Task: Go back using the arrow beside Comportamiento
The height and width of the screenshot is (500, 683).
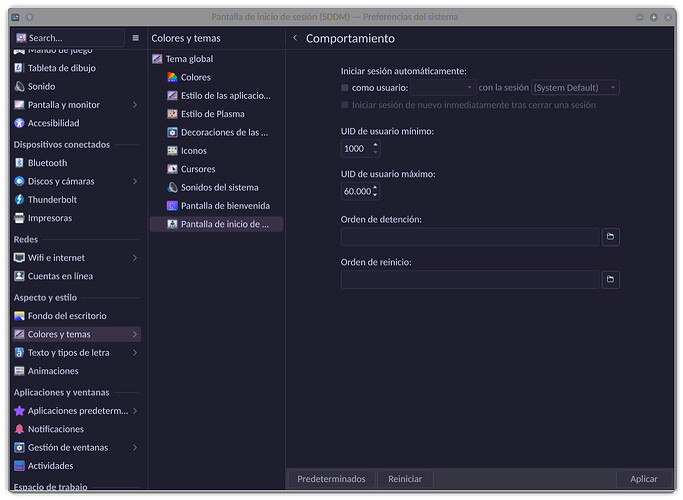Action: pyautogui.click(x=295, y=38)
